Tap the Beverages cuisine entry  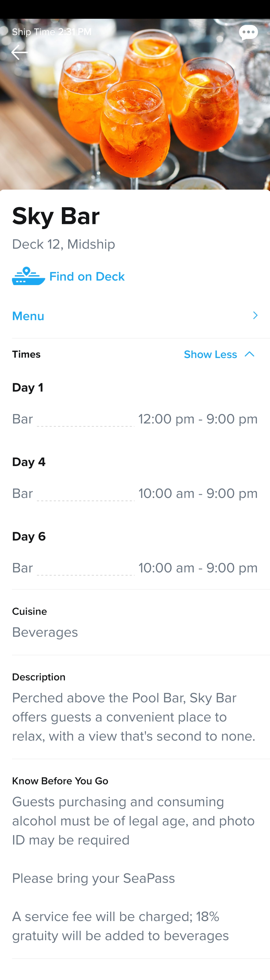[x=45, y=632]
